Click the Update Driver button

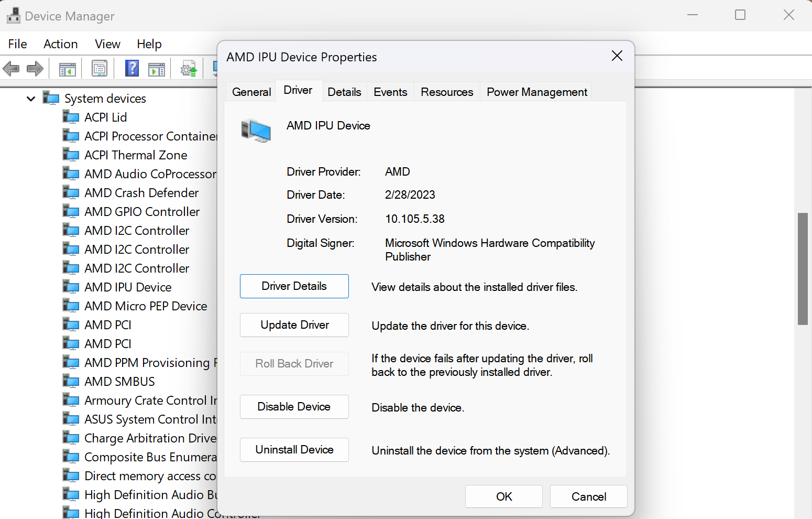(294, 325)
